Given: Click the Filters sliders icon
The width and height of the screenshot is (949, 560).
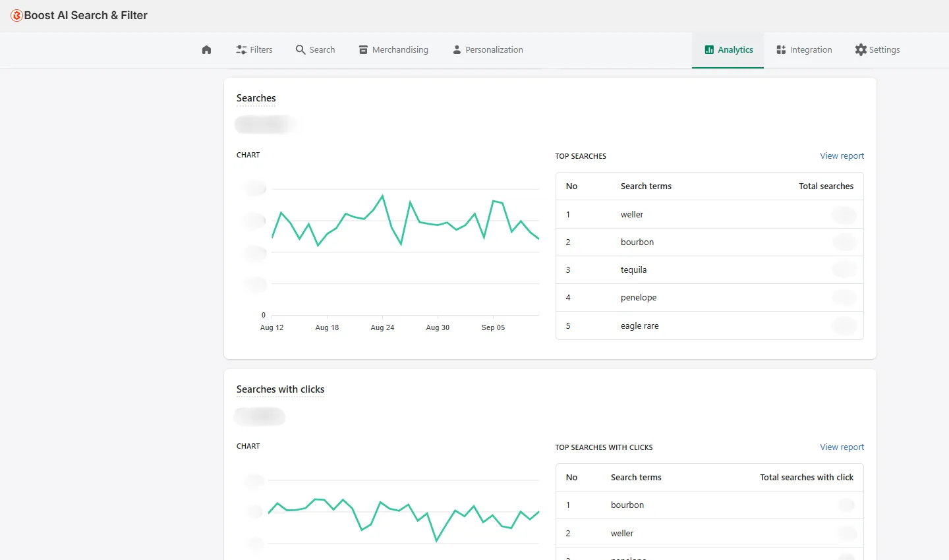Looking at the screenshot, I should pos(241,49).
